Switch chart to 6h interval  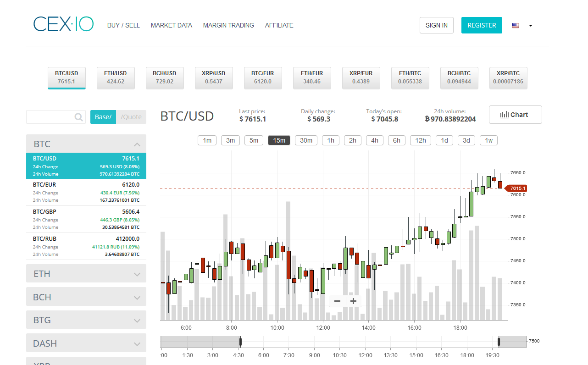[x=397, y=140]
